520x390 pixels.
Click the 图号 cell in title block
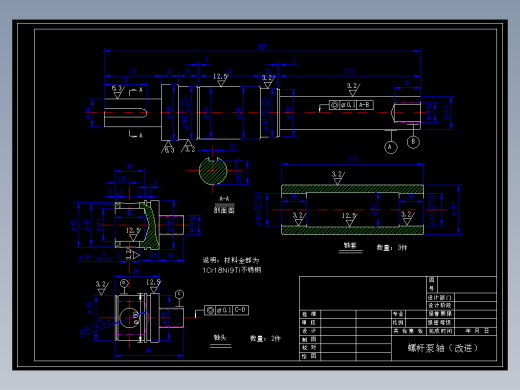(x=432, y=284)
